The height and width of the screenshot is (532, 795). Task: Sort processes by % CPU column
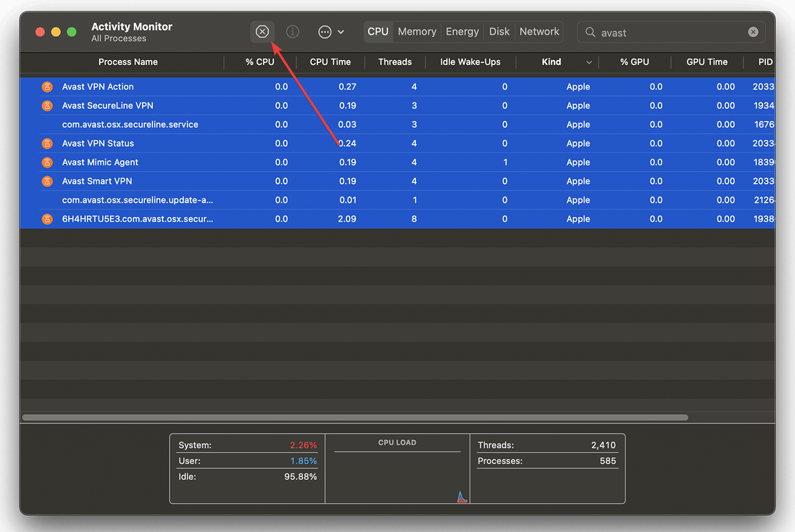259,62
